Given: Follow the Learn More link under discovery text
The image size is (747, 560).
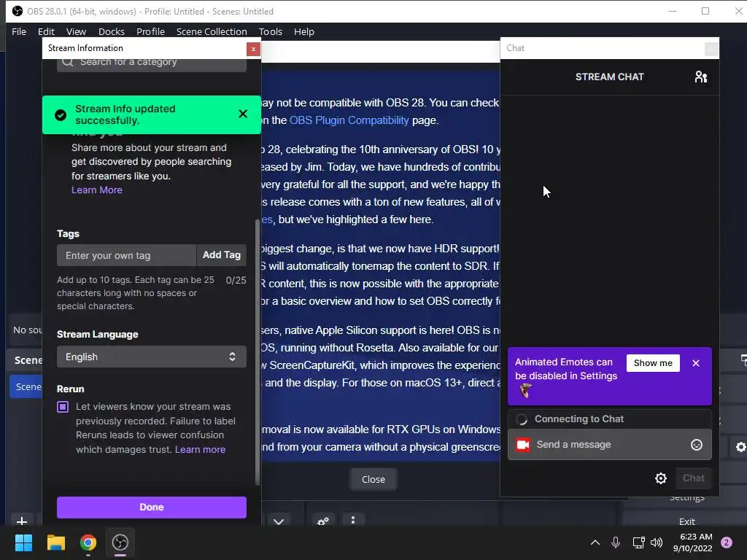Looking at the screenshot, I should click(97, 190).
